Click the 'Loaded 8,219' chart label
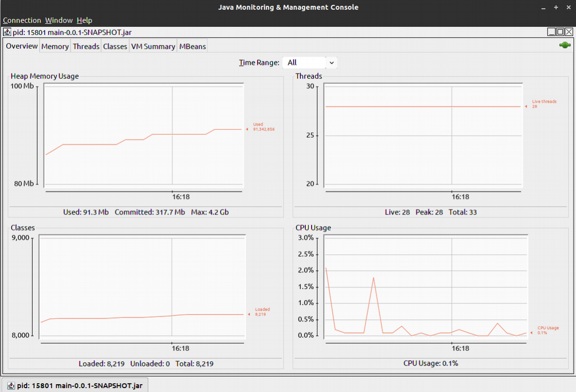576x392 pixels. pos(262,312)
